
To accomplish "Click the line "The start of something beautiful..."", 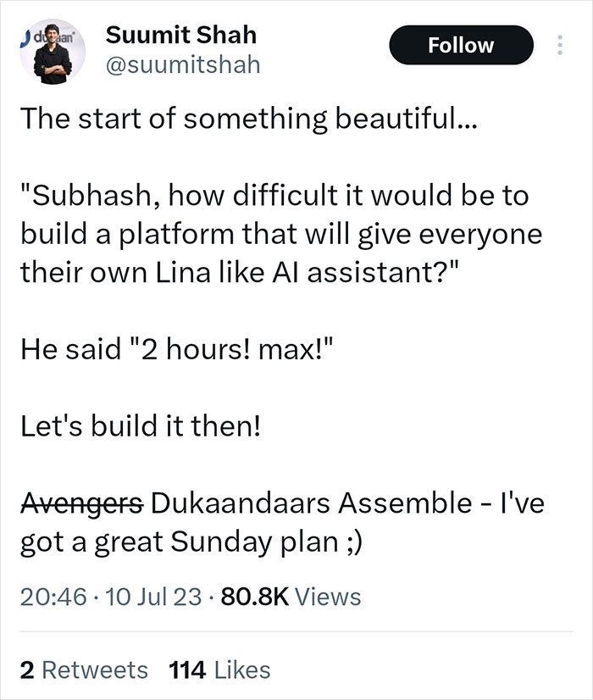I will pos(248,119).
